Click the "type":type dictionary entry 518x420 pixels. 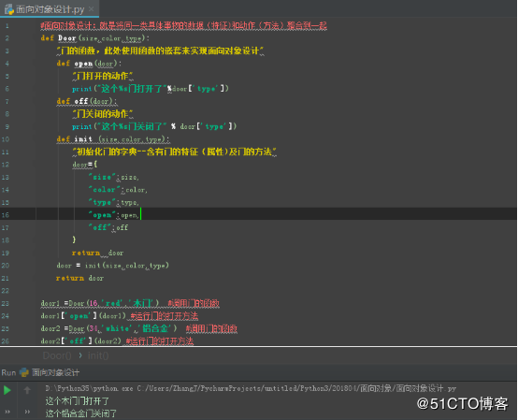(x=114, y=202)
